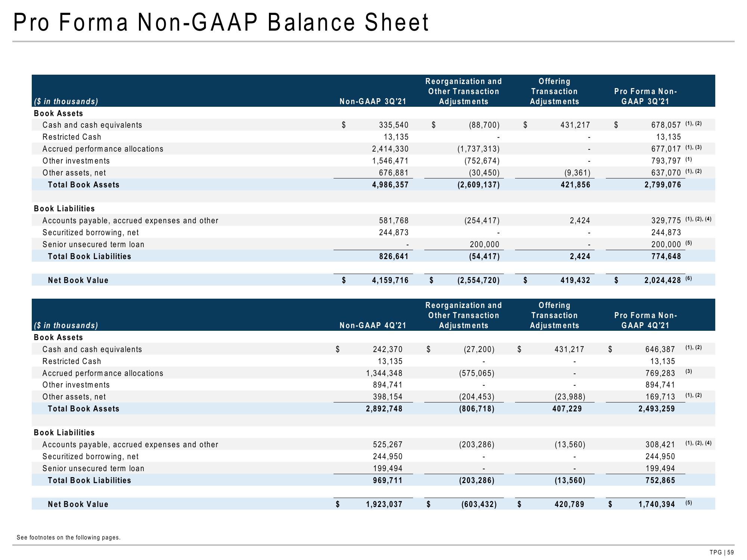
Task: Click offering adjustment total 421,856
Action: 576,185
